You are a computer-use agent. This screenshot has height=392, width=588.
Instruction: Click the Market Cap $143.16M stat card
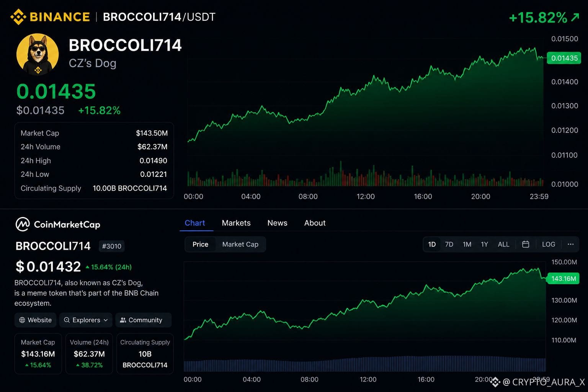tap(38, 354)
